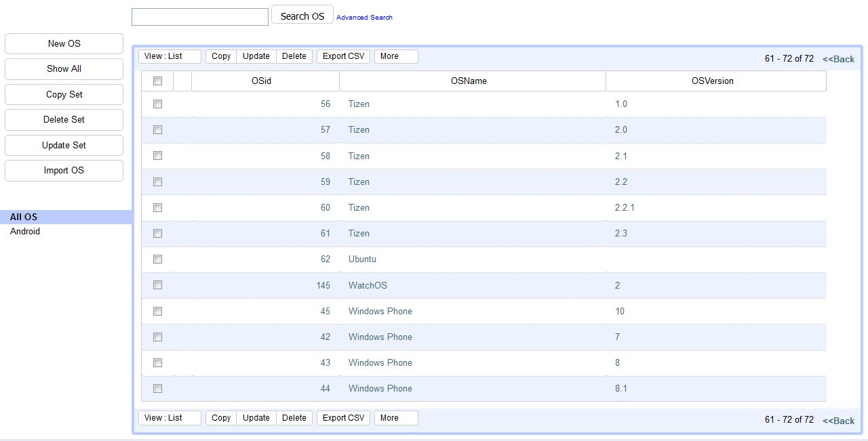Click Export CSV in the bottom toolbar
Viewport: 868px width, 441px height.
point(343,418)
